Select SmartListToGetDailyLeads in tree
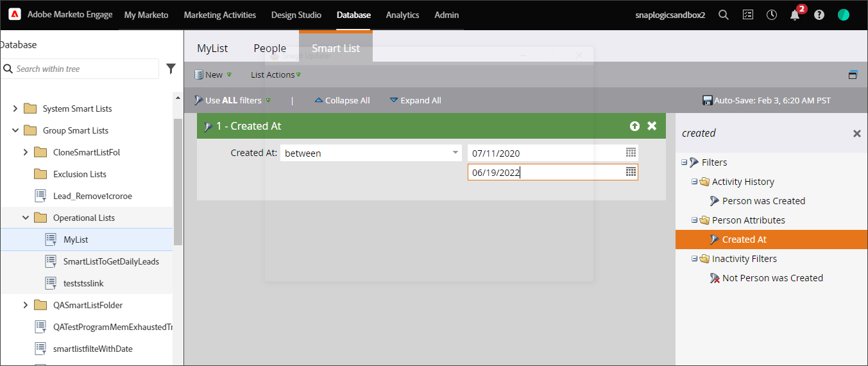The height and width of the screenshot is (366, 868). (x=111, y=261)
